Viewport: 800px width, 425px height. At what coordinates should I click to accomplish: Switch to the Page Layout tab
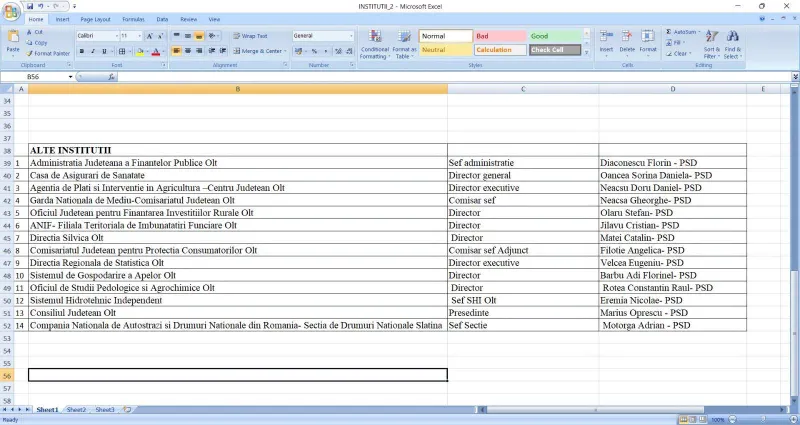click(x=95, y=19)
